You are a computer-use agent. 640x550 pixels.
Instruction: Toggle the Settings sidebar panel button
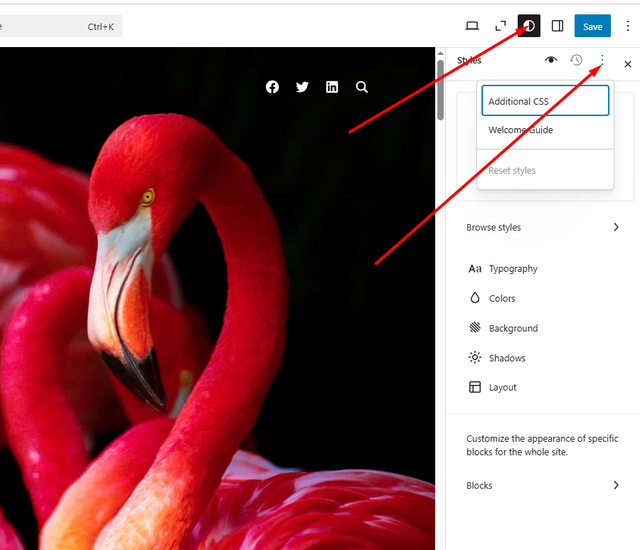coord(558,26)
